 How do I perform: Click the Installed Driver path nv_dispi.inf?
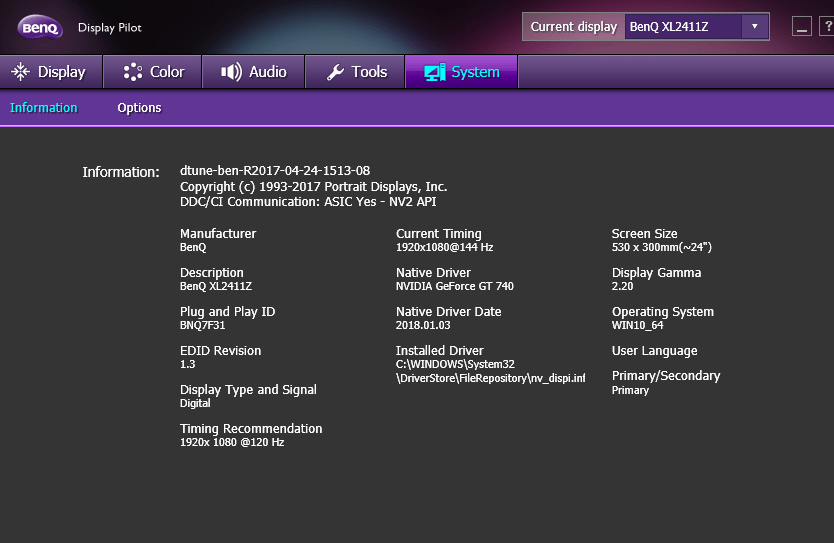point(490,371)
